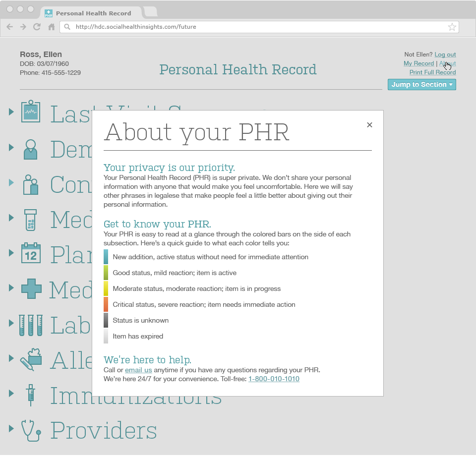Image resolution: width=476 pixels, height=456 pixels.
Task: Click the Log out link
Action: pyautogui.click(x=445, y=55)
